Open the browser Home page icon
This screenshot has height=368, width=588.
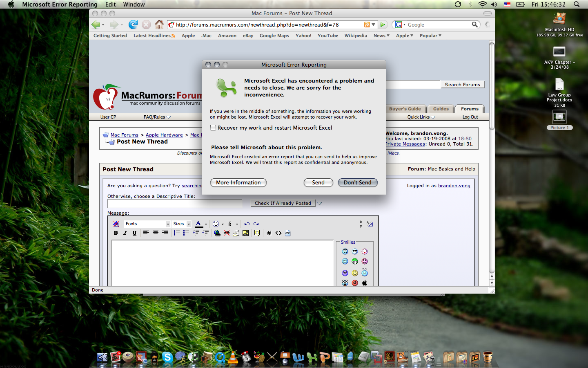click(x=159, y=25)
